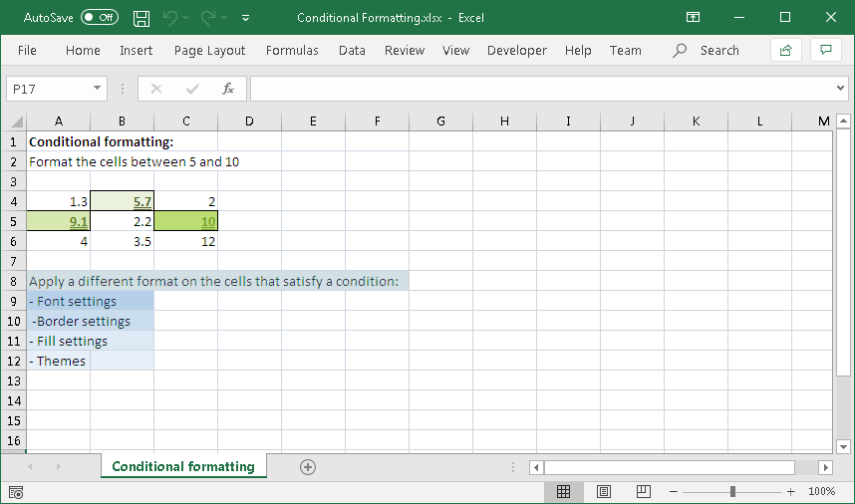Screen dimensions: 855x504
Task: Switch to Page Layout view icon
Action: coord(604,491)
